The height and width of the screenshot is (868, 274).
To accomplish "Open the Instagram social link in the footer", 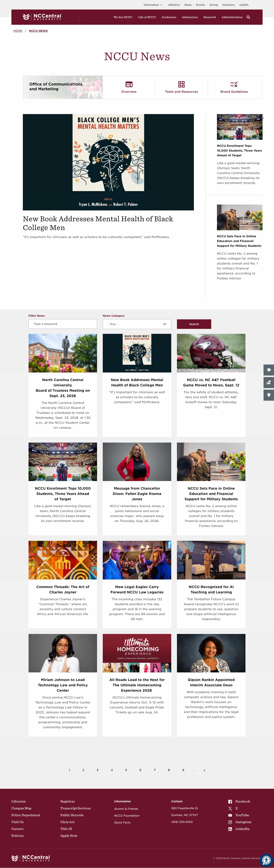I will 240,822.
